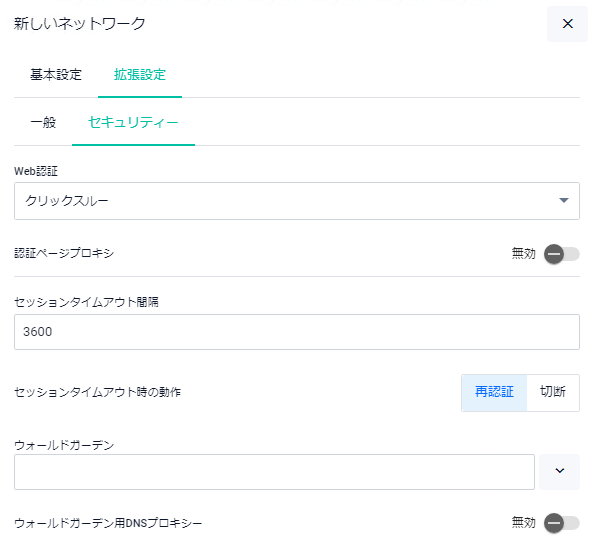595x545 pixels.
Task: Click the ウォールドガーデン text input field
Action: point(274,472)
